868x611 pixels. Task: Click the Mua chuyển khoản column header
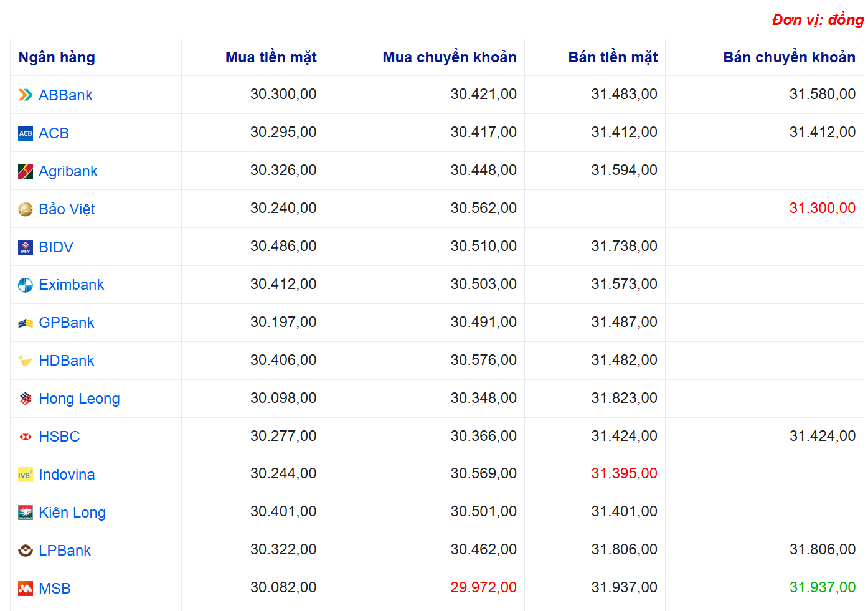point(449,57)
